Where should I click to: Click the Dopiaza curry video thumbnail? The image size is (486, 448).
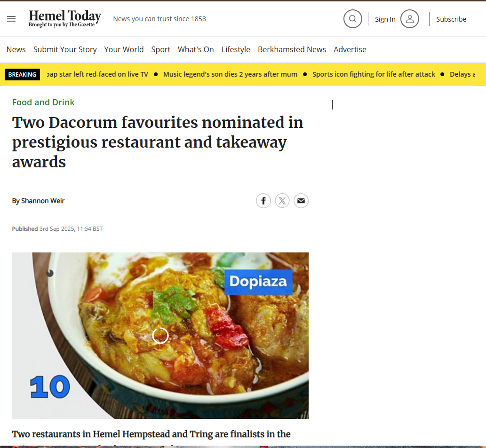[160, 335]
